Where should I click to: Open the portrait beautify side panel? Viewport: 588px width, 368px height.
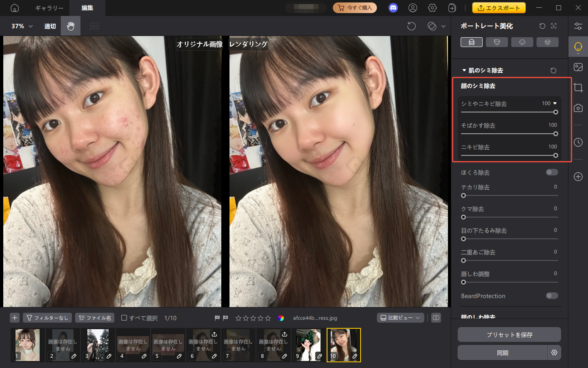[x=578, y=47]
